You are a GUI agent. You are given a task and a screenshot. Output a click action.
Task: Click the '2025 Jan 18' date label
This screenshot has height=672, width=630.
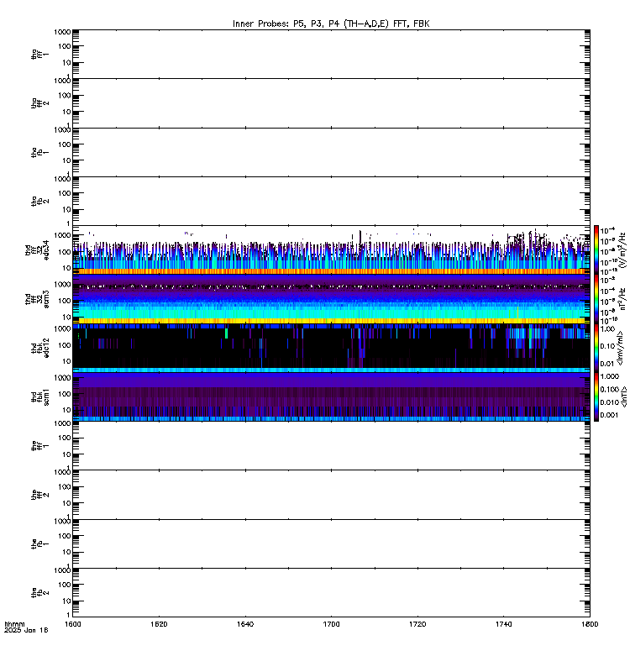(26, 630)
